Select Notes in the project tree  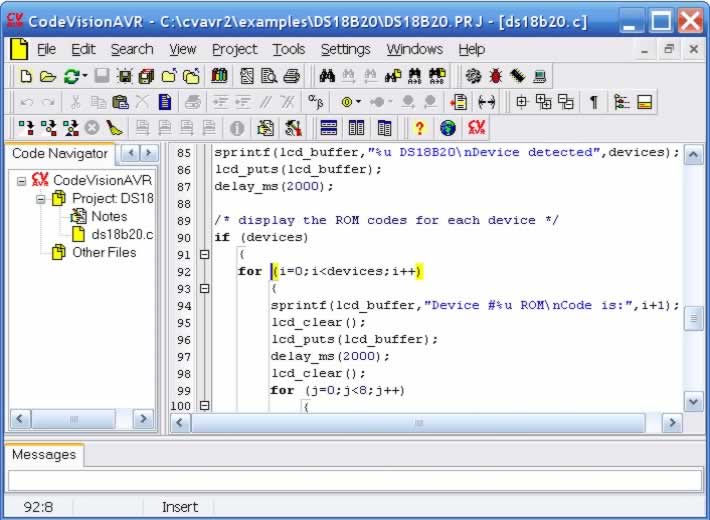109,217
